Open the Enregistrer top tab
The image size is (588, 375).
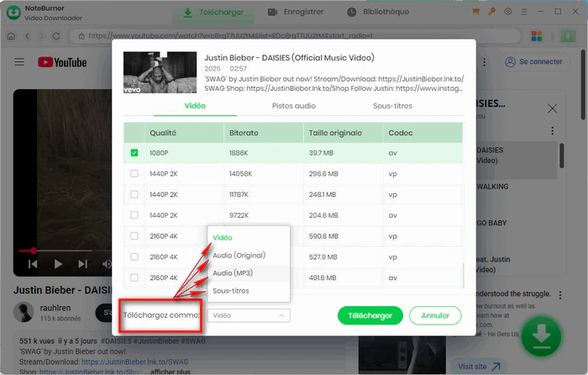296,12
